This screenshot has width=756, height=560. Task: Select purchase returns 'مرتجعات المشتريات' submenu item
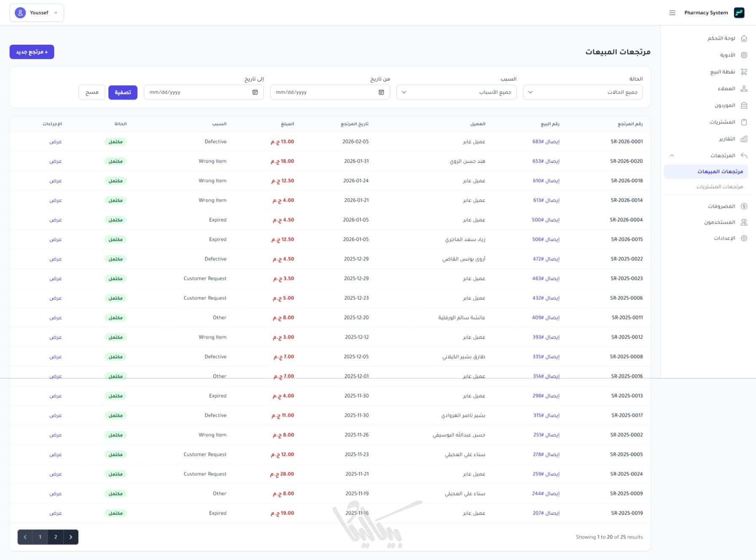(x=719, y=186)
